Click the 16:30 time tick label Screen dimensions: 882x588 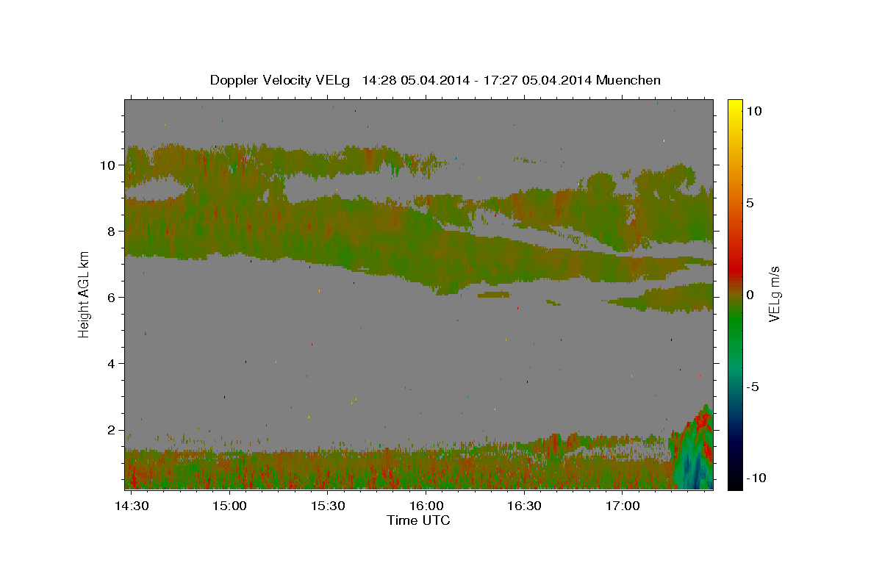pos(524,506)
